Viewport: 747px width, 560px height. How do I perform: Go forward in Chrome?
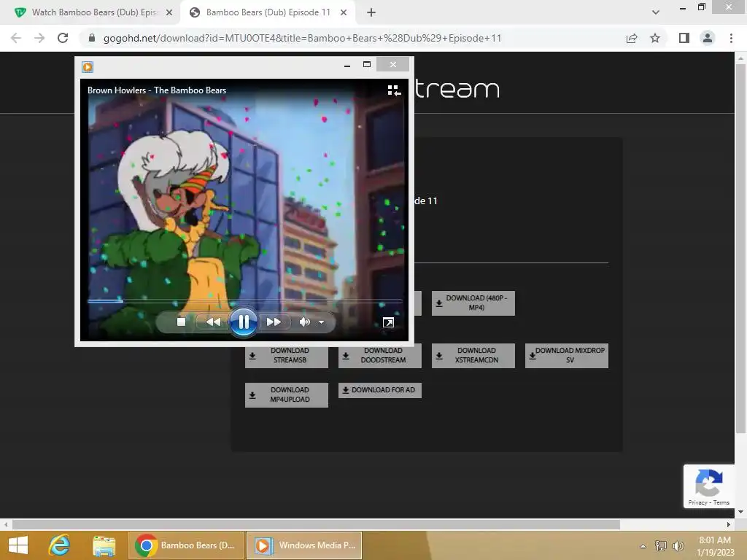pos(39,38)
